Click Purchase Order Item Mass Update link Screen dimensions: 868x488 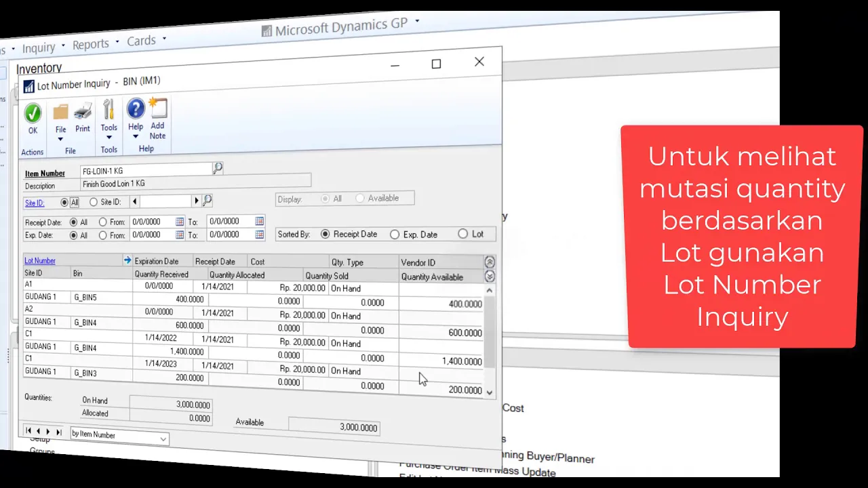click(477, 469)
